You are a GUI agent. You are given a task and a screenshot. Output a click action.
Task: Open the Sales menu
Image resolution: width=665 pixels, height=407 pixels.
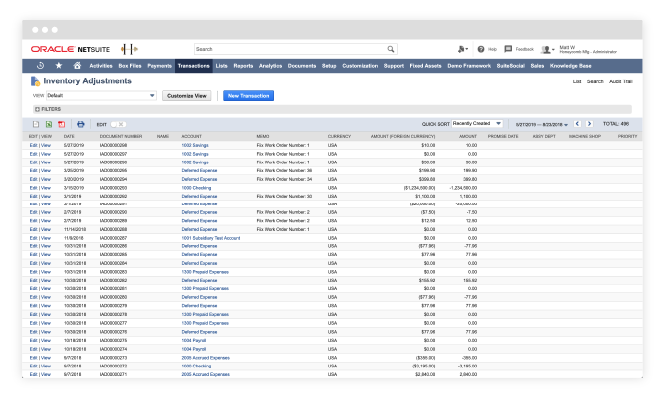(537, 66)
